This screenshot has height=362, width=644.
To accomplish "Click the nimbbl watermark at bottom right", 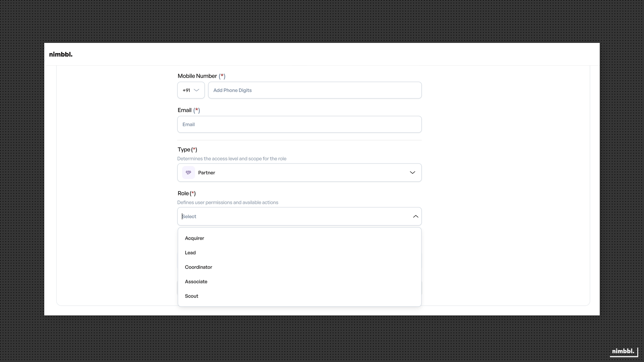I will (623, 352).
